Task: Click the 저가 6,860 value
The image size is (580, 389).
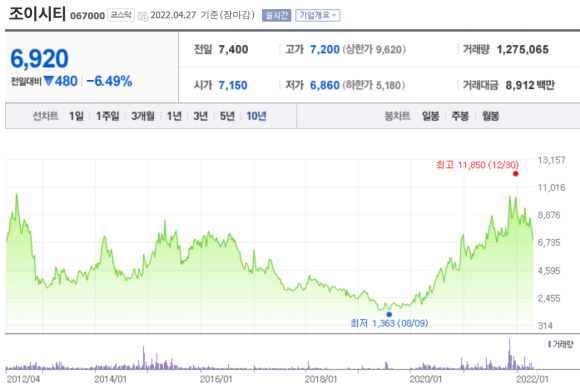Action: (325, 85)
